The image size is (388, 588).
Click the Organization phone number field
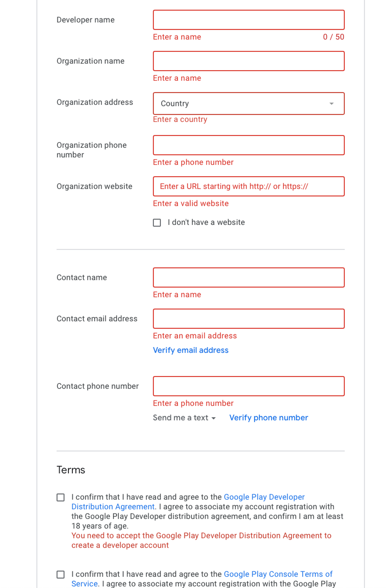[249, 145]
